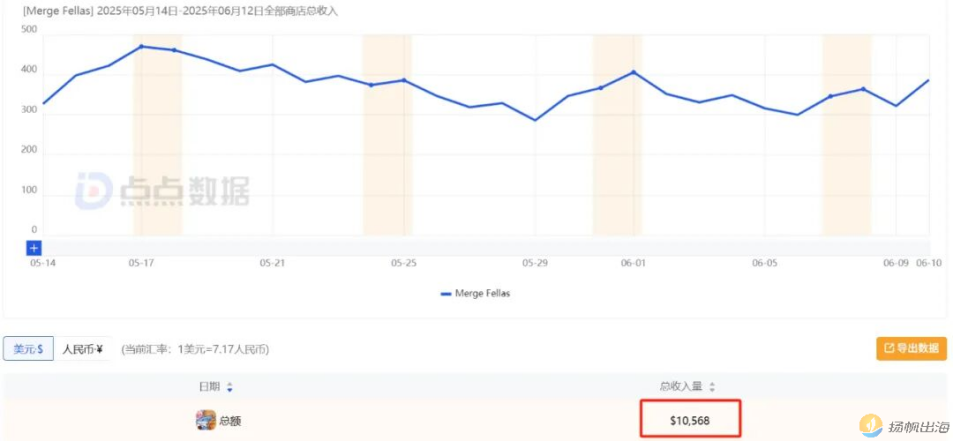Sort the table by 日期

click(x=229, y=387)
